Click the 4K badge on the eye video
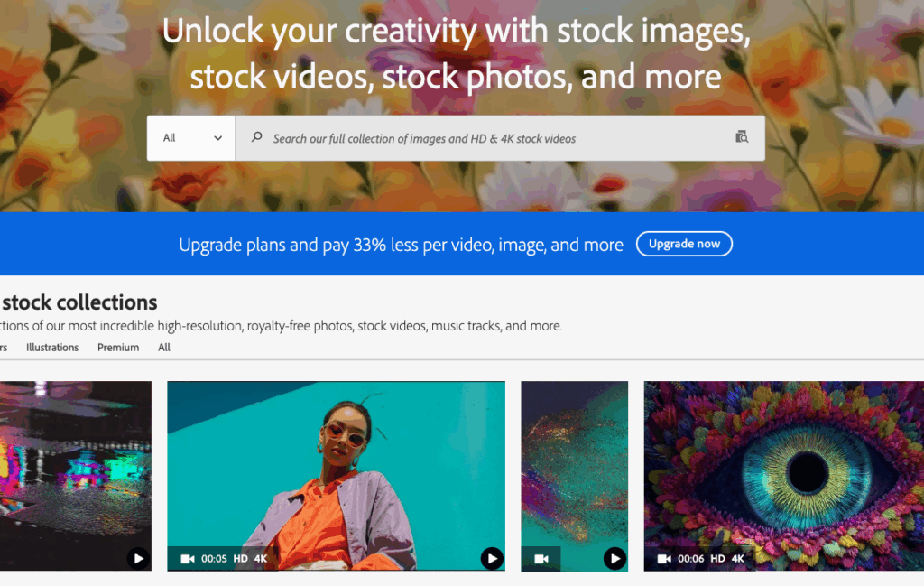 737,559
